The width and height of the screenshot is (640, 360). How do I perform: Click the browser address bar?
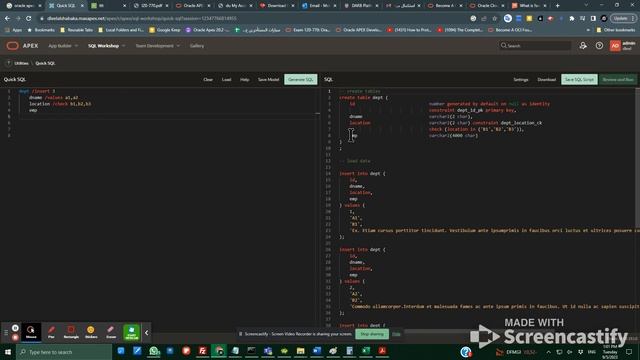pyautogui.click(x=253, y=18)
